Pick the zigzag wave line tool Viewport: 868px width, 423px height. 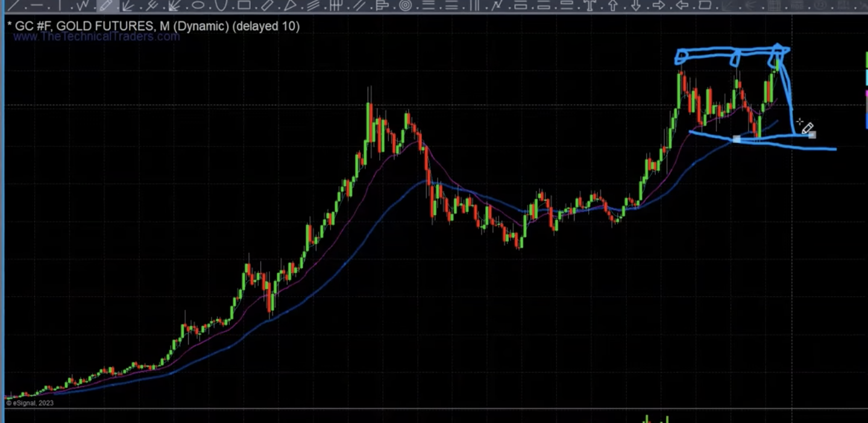(83, 5)
